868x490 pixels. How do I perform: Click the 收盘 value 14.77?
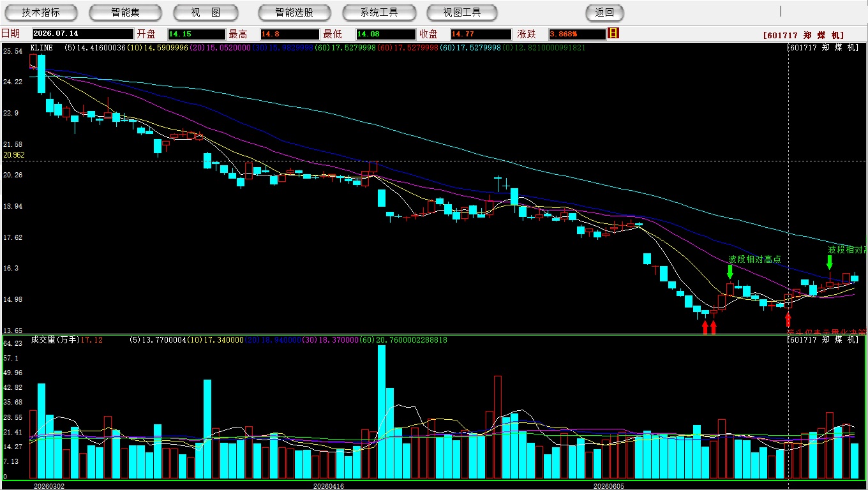coord(481,34)
